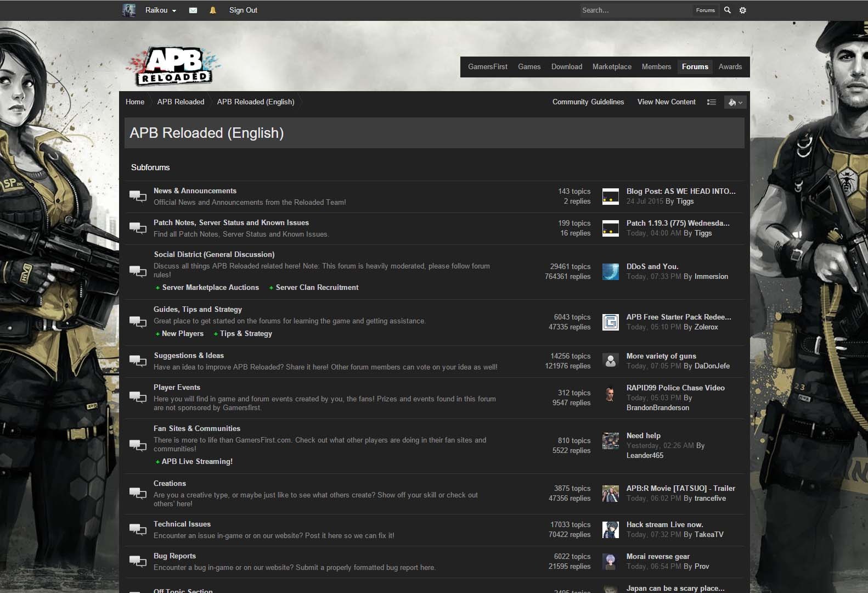This screenshot has height=593, width=868.
Task: Click the Bug Reports forum status icon
Action: click(138, 561)
